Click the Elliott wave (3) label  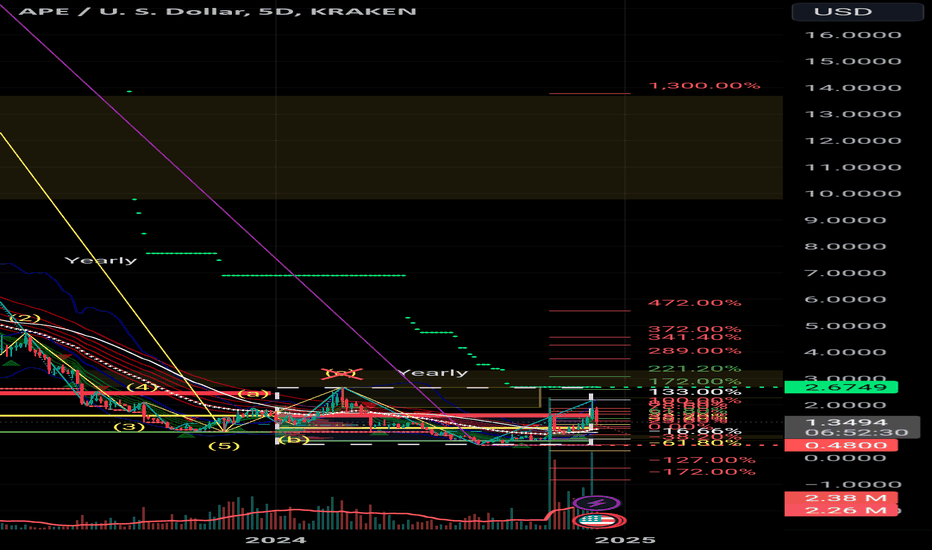pos(129,427)
